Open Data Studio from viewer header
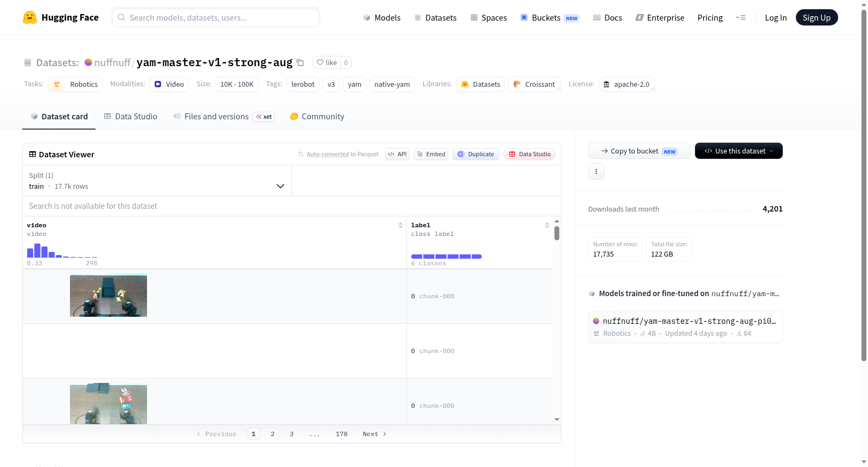Image resolution: width=868 pixels, height=467 pixels. 529,154
